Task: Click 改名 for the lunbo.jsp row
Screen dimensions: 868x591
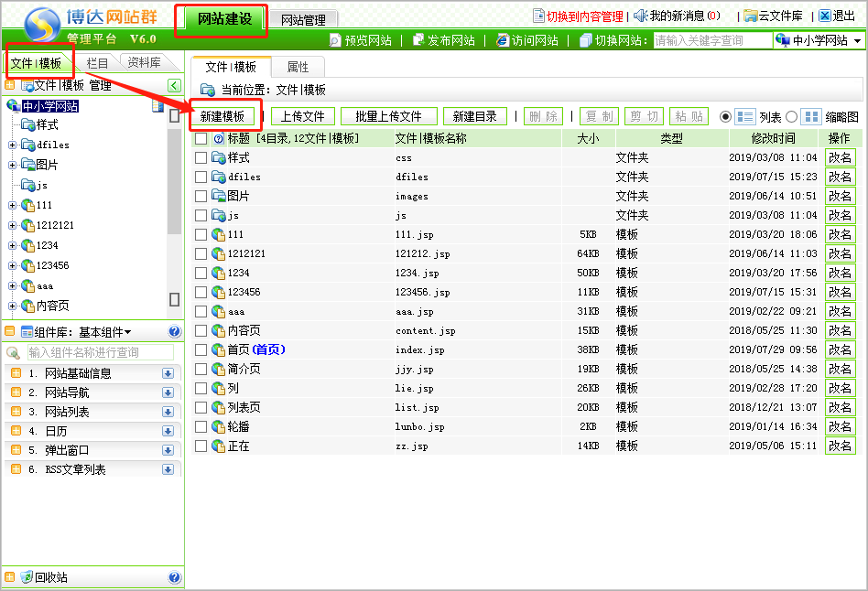Action: [840, 427]
